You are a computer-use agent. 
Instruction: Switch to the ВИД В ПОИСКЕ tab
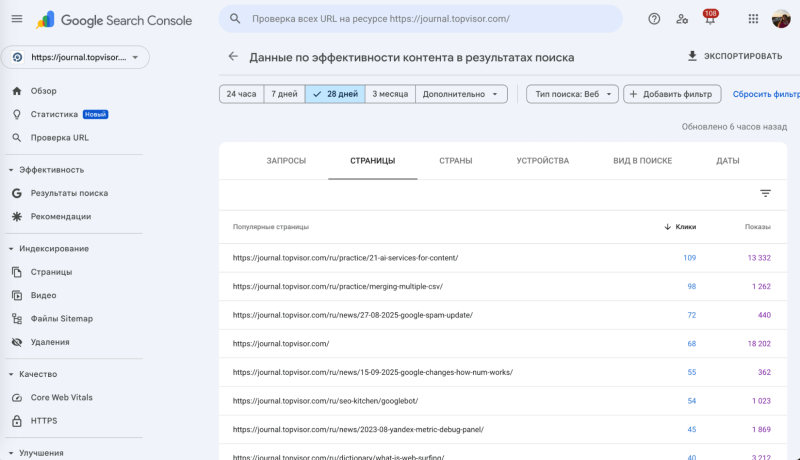[642, 161]
